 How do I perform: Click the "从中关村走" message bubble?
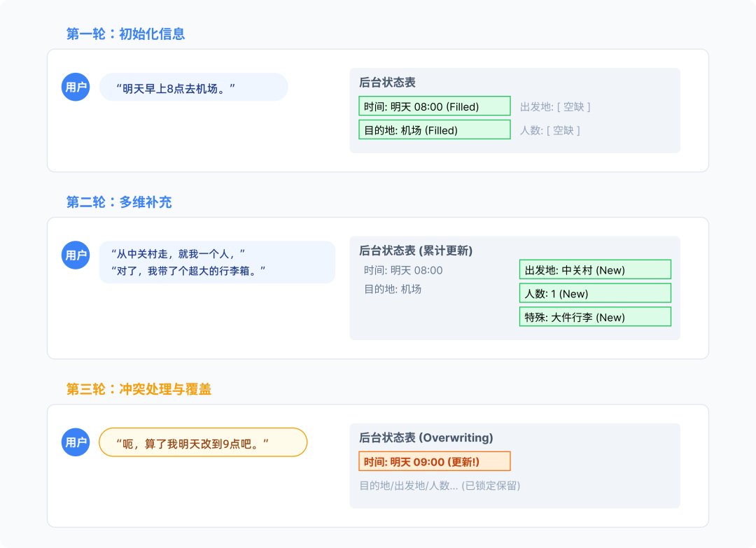pyautogui.click(x=217, y=262)
